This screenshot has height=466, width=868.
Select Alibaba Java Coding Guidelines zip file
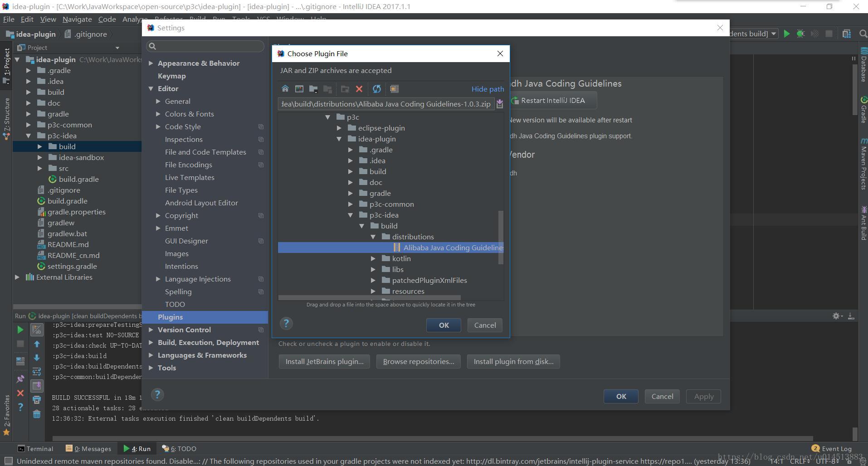(391, 248)
